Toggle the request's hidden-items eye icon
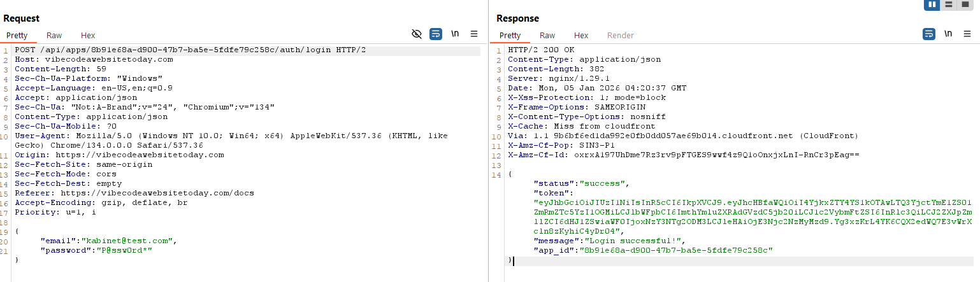The width and height of the screenshot is (980, 282). click(417, 34)
